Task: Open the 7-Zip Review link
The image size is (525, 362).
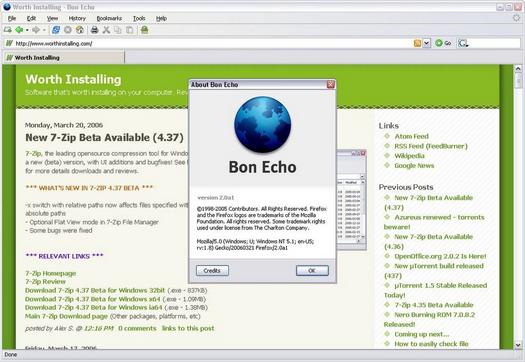Action: click(45, 282)
